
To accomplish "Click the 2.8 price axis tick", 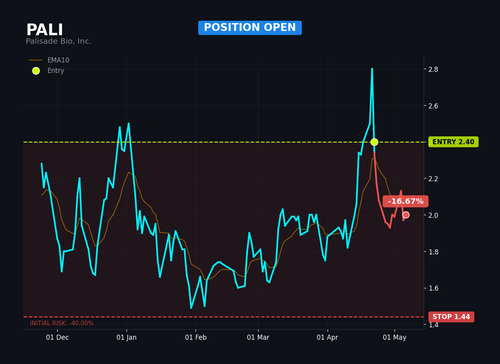I will tap(433, 69).
